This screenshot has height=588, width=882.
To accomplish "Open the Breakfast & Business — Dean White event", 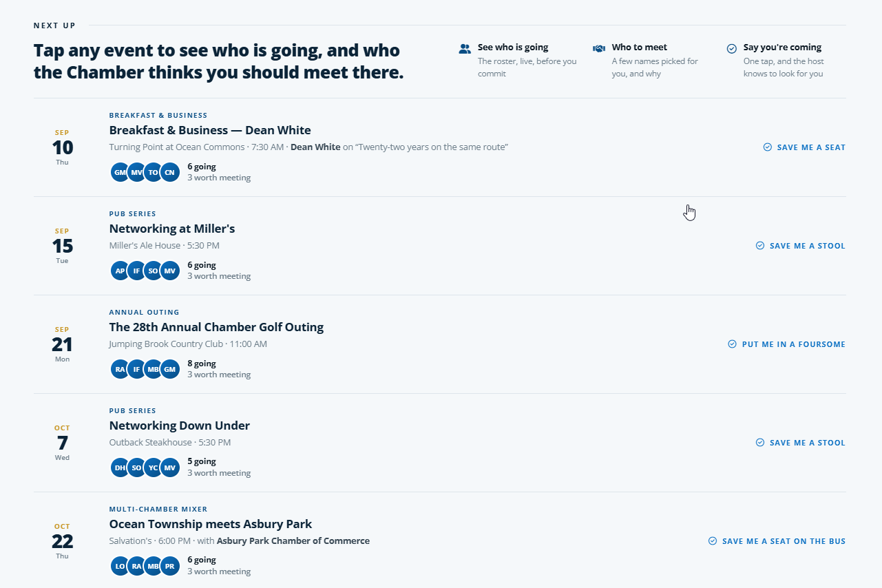I will pos(210,130).
